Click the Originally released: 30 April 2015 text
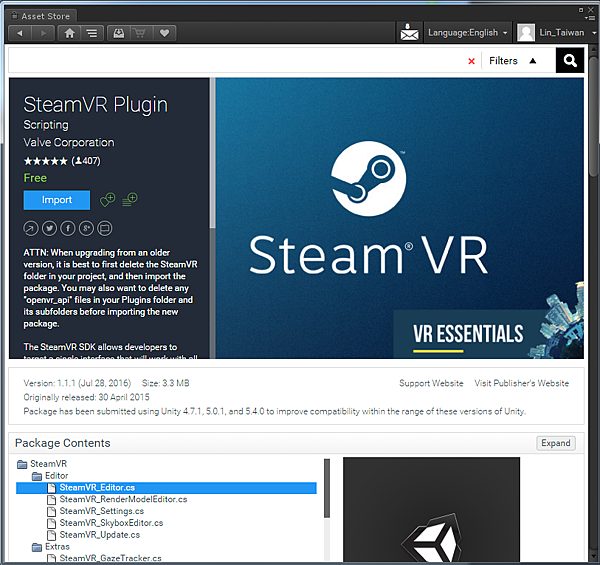This screenshot has height=565, width=600. point(86,397)
